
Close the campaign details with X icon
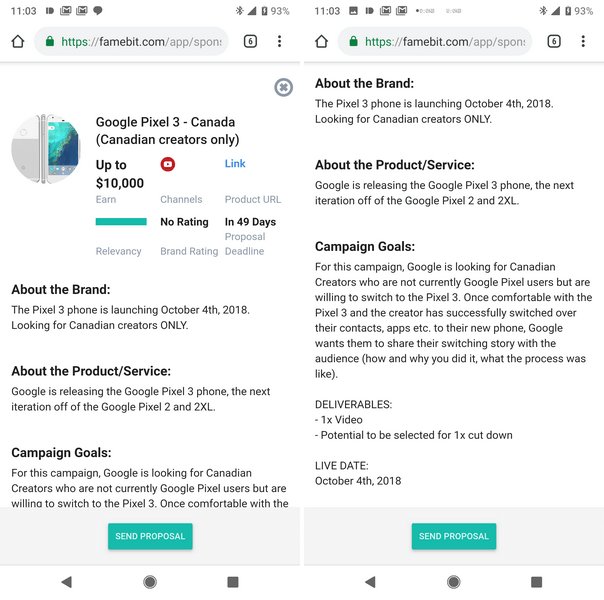[283, 88]
